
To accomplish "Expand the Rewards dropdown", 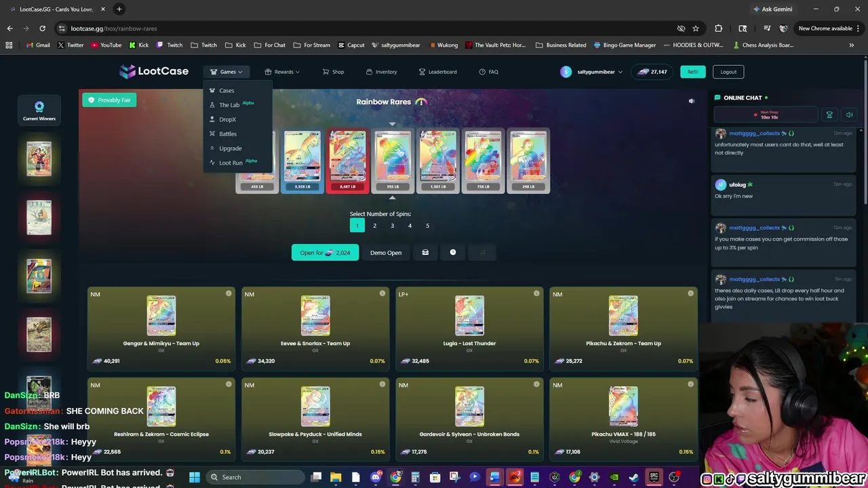I will coord(282,72).
